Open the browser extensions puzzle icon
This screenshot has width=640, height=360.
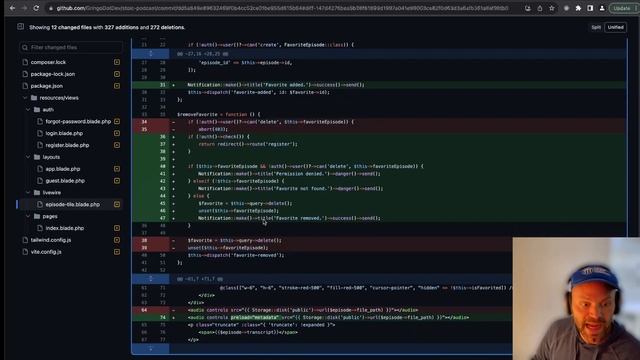(x=578, y=8)
